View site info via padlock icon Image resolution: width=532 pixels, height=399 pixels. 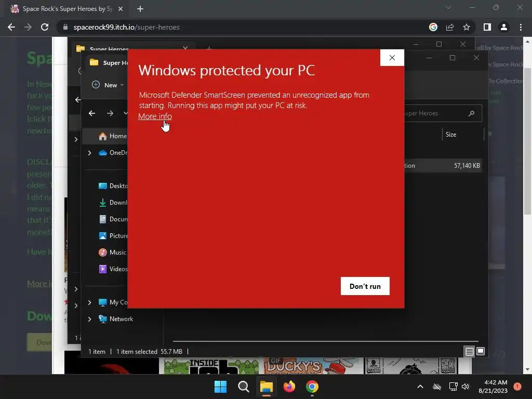(x=65, y=27)
